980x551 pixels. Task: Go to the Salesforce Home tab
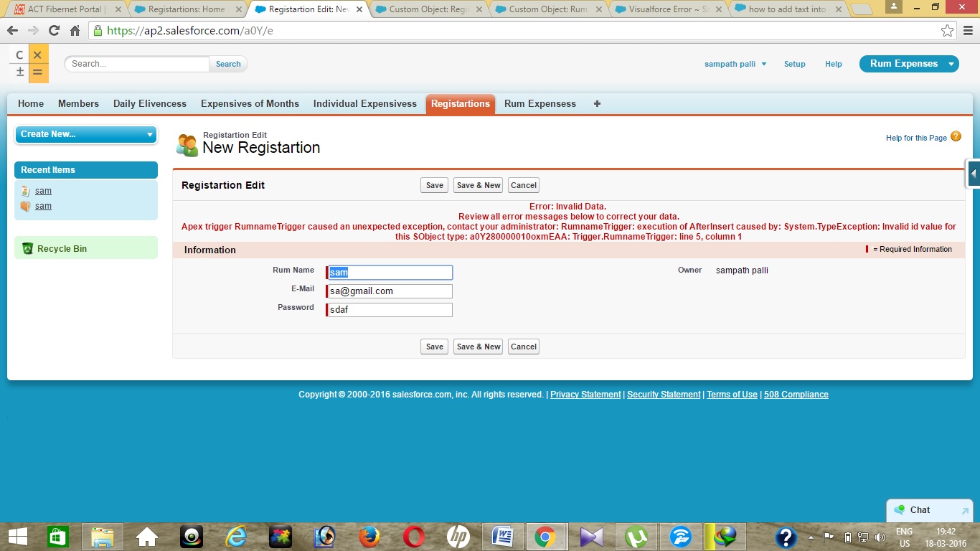coord(31,103)
